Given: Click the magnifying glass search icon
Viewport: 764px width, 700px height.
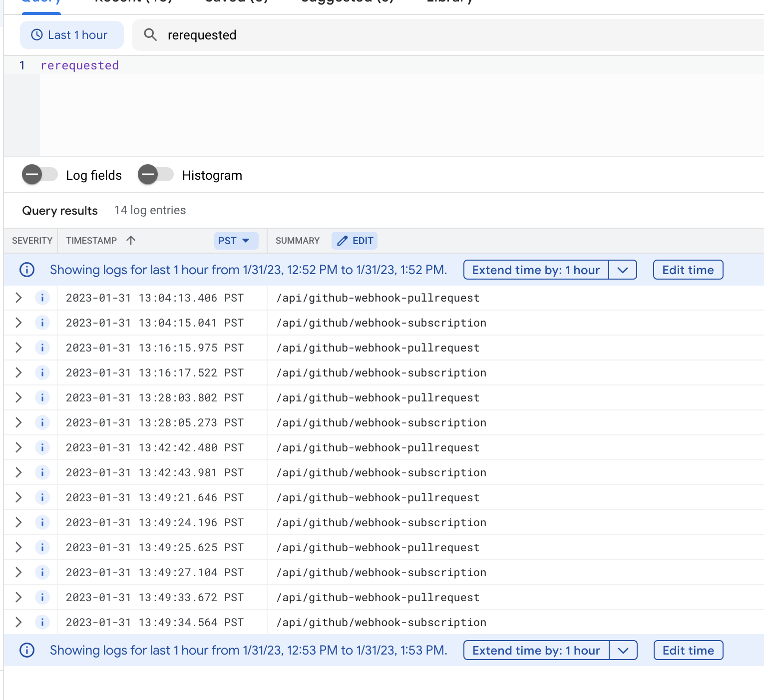Looking at the screenshot, I should coord(150,35).
